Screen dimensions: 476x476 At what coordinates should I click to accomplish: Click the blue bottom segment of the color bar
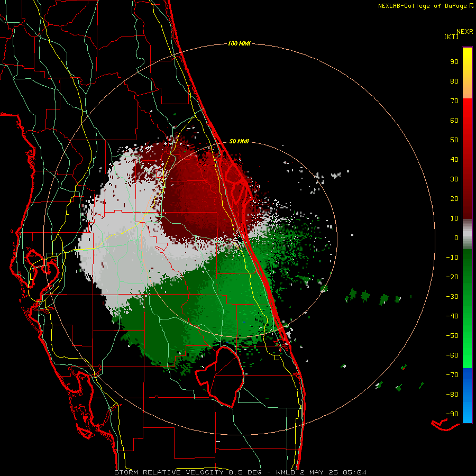pos(467,395)
